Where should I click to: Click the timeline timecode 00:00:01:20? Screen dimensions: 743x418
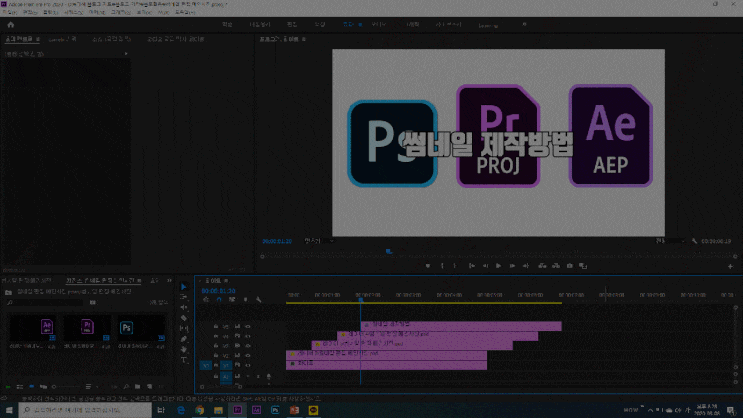[218, 291]
